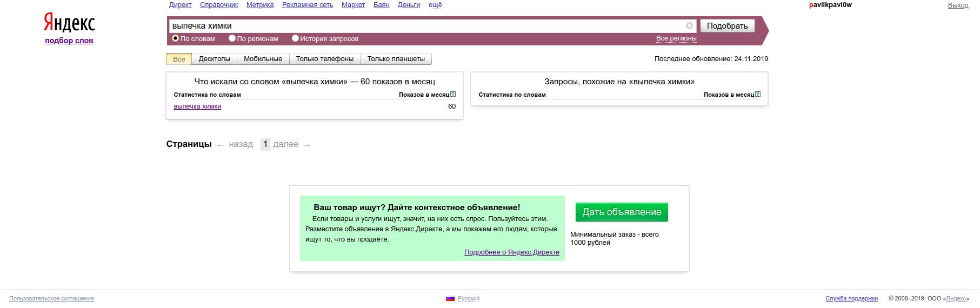Click the Минимальный заказ - всего 1000 рублей text
The height and width of the screenshot is (308, 980).
pos(615,238)
